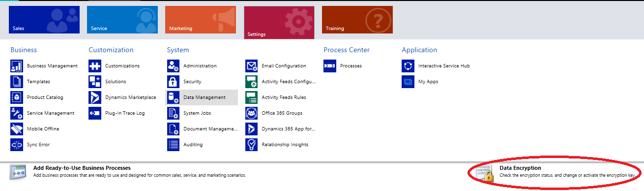Click the Office 365 Groups icon

[252, 113]
